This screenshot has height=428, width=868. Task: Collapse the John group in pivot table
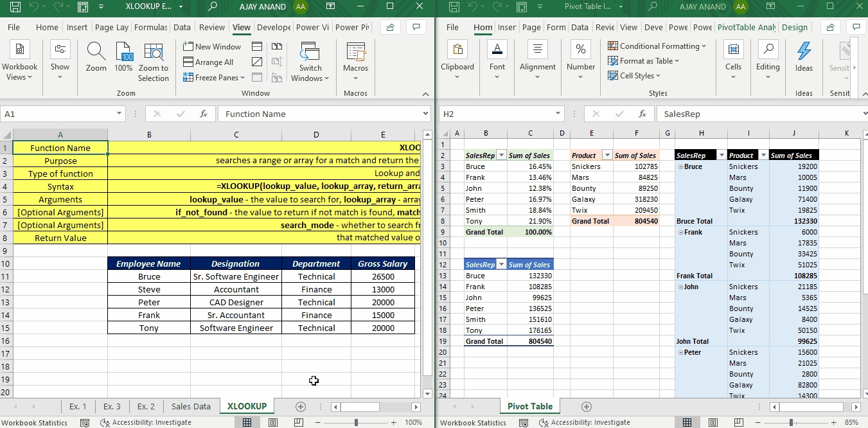point(680,287)
